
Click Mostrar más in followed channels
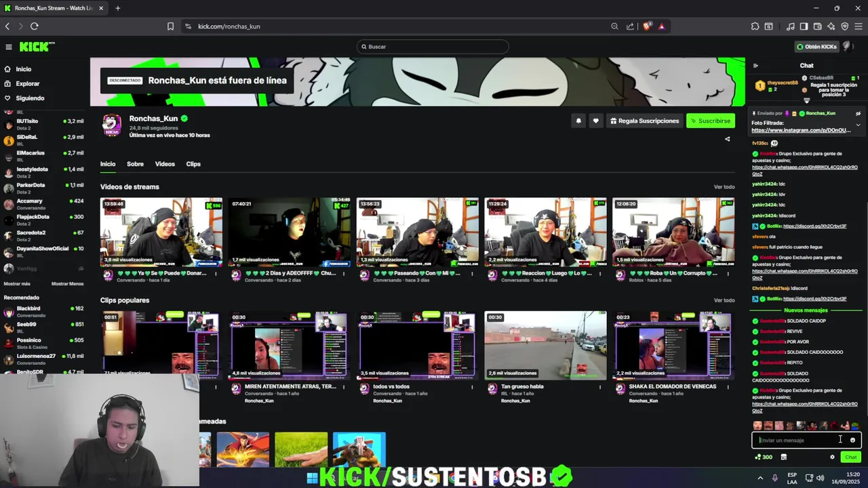tap(17, 284)
